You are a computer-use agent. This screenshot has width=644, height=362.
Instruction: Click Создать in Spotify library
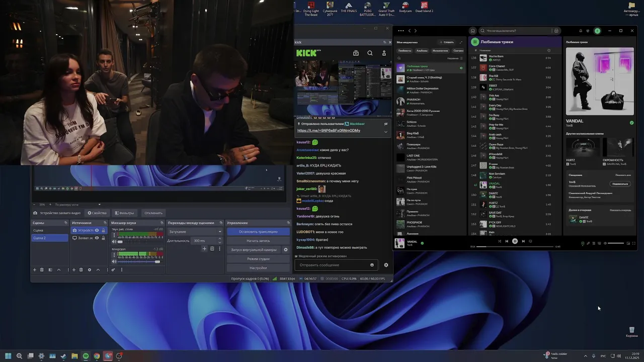point(447,42)
